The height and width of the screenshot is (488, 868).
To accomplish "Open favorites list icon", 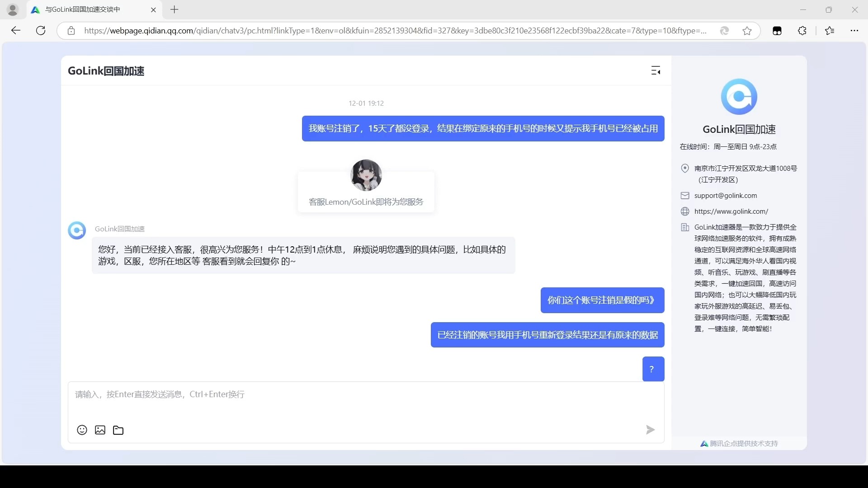I will coord(830,31).
